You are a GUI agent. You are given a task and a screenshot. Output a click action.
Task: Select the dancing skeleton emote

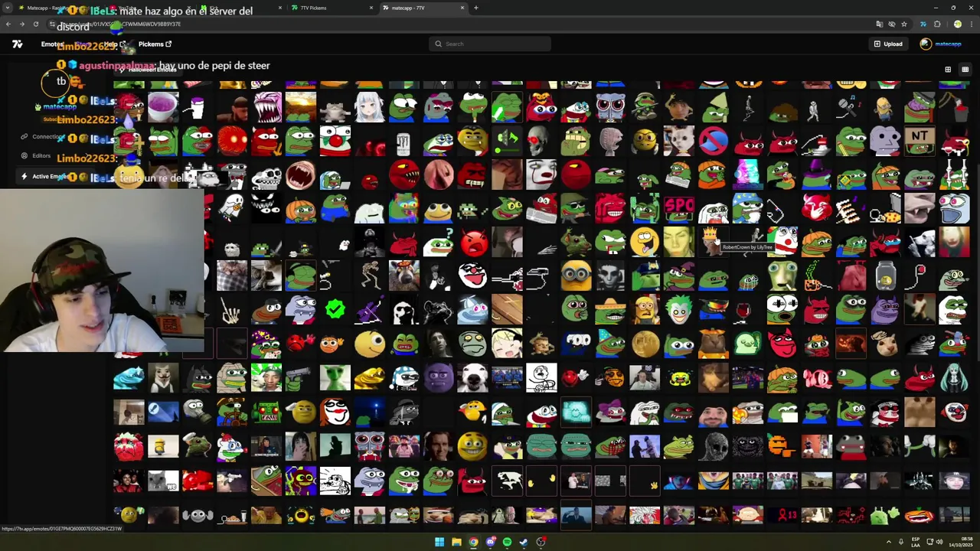(370, 275)
